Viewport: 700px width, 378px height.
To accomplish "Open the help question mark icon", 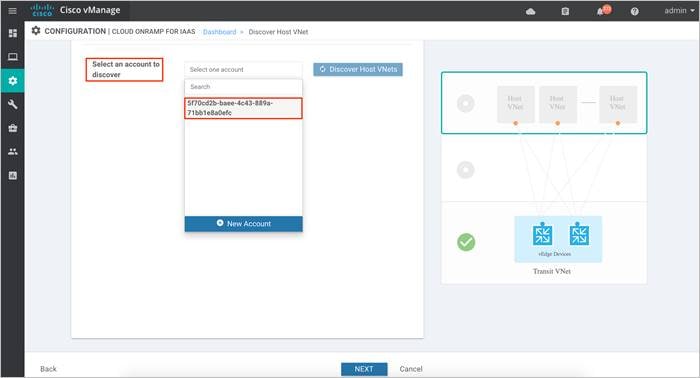I will point(634,11).
